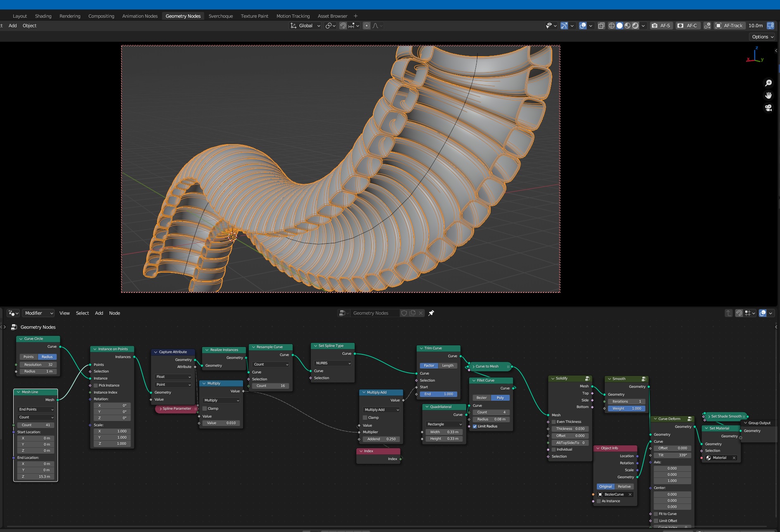Select Bezier mode in Fillet Curve node

[x=482, y=398]
